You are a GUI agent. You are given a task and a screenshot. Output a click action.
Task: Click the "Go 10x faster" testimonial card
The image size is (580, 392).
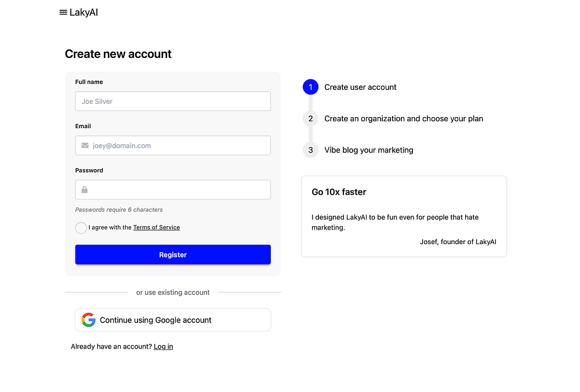[x=404, y=216]
